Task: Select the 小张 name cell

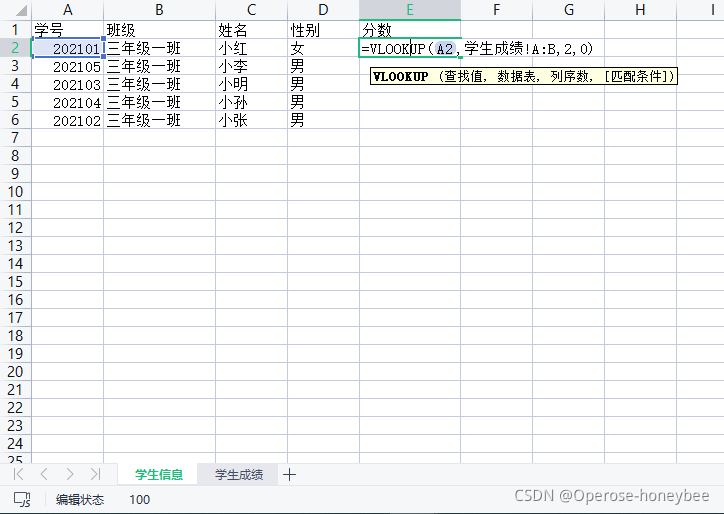Action: (x=251, y=120)
